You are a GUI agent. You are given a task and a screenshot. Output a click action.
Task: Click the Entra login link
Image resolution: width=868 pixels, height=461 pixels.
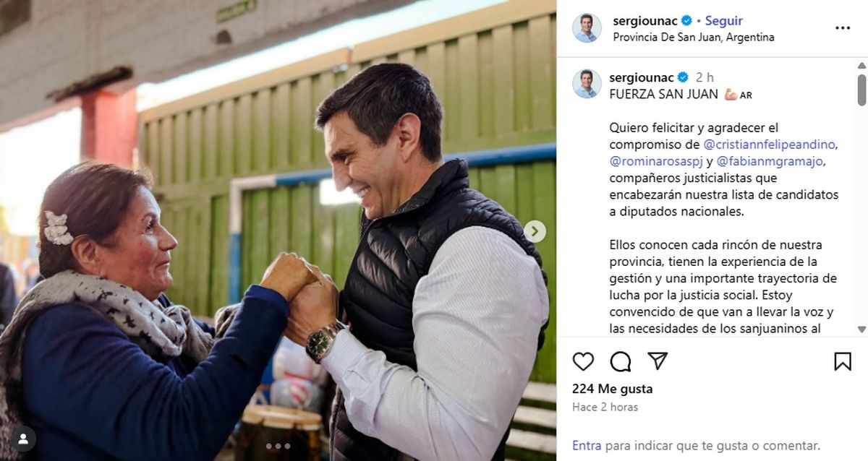tap(587, 446)
